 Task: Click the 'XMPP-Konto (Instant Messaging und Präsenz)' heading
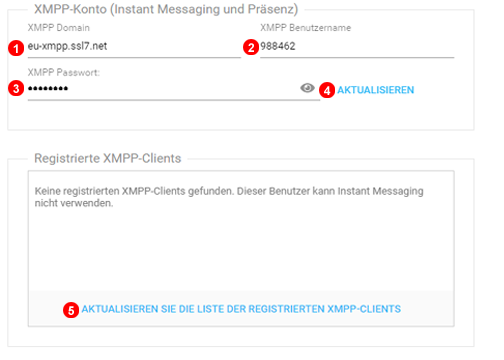[x=166, y=9]
